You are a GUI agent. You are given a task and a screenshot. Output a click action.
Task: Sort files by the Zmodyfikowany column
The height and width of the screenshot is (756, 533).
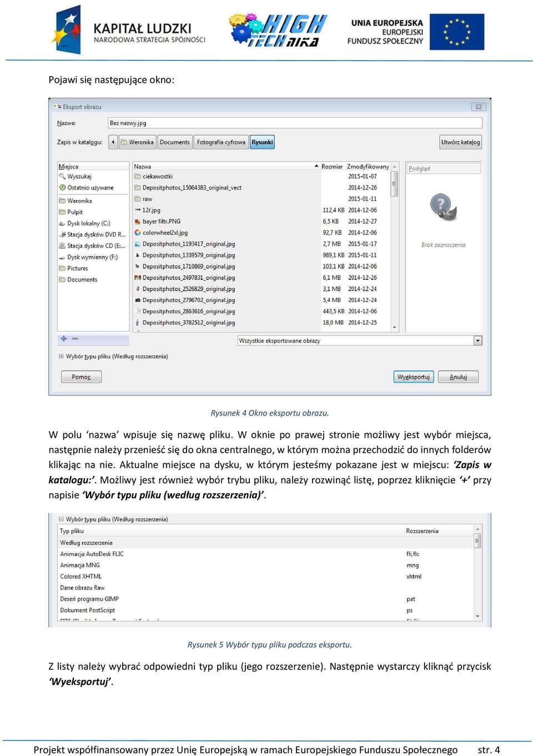[x=368, y=166]
